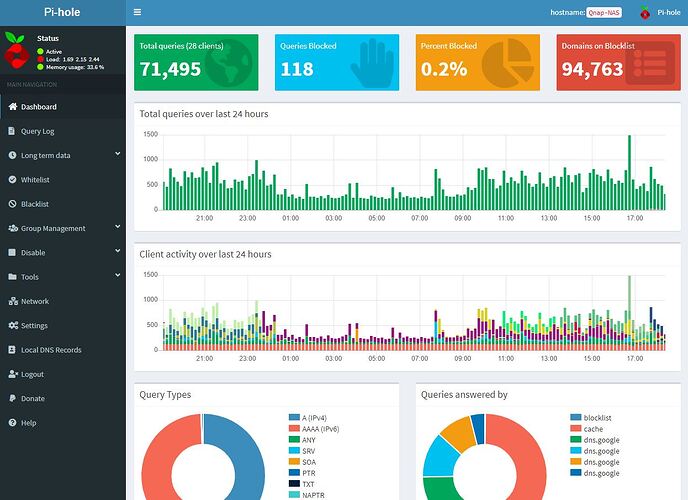Viewport: 688px width, 500px height.
Task: Click the Dashboard home icon
Action: coord(12,107)
